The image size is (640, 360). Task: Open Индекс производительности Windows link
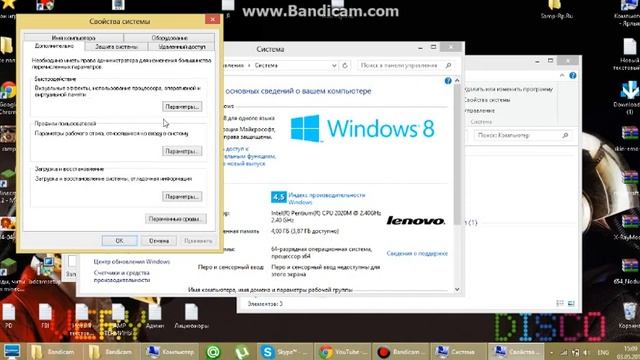point(327,198)
